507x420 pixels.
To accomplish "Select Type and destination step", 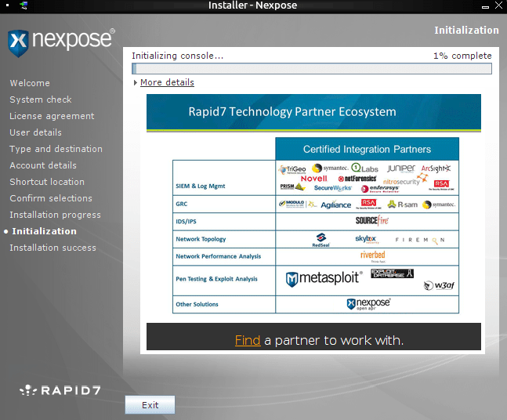I will [x=56, y=149].
